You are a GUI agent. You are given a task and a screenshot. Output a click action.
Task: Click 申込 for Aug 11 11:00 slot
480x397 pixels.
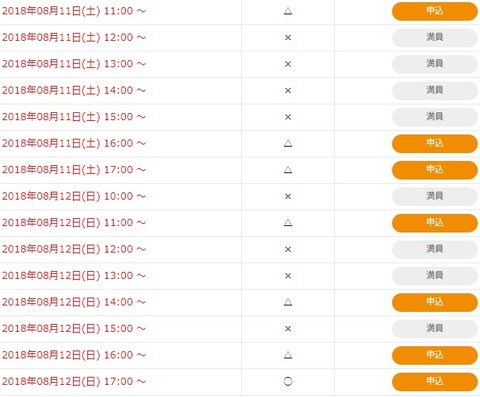435,11
